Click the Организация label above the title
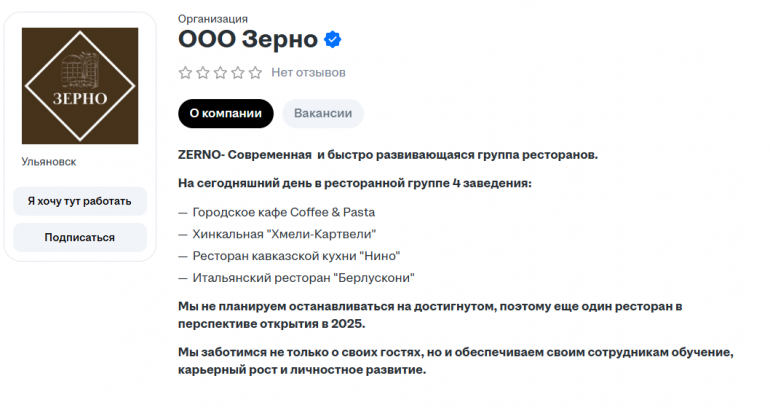Image resolution: width=770 pixels, height=408 pixels. (213, 18)
